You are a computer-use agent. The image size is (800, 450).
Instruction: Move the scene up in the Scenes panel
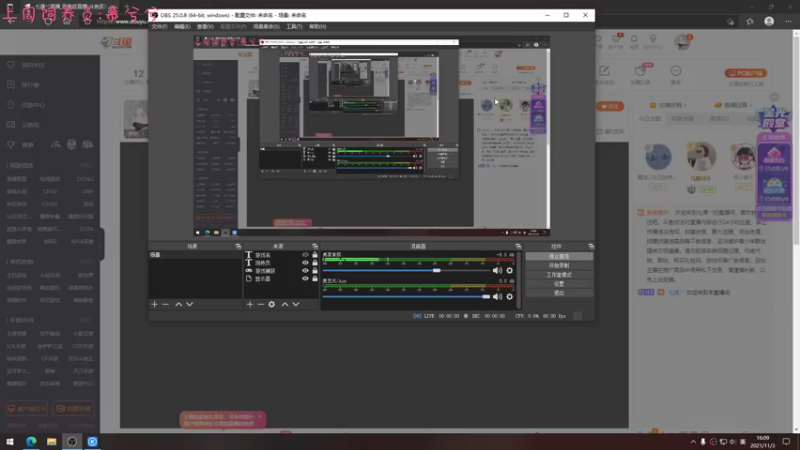179,304
